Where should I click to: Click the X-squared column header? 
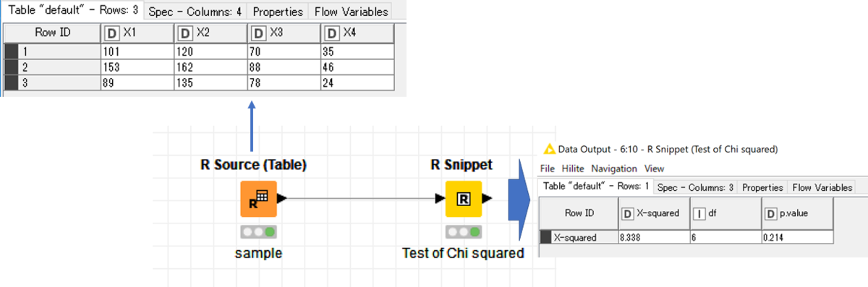click(654, 213)
